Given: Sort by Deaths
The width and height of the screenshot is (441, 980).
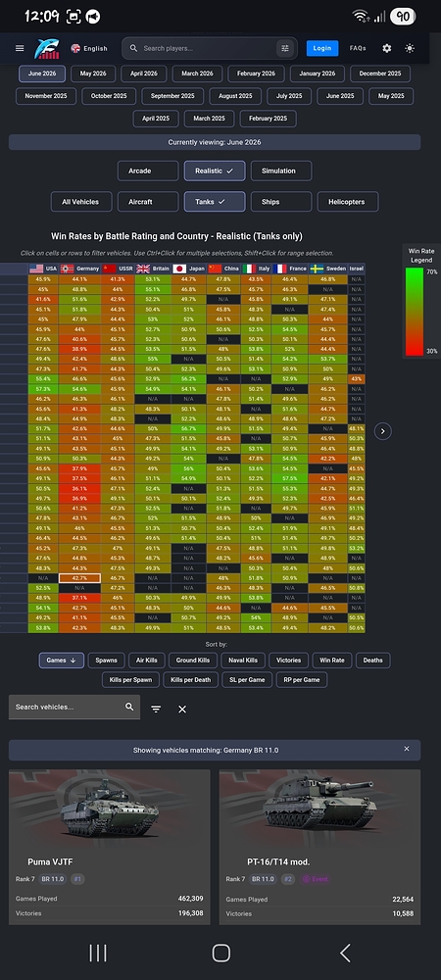Looking at the screenshot, I should [373, 660].
